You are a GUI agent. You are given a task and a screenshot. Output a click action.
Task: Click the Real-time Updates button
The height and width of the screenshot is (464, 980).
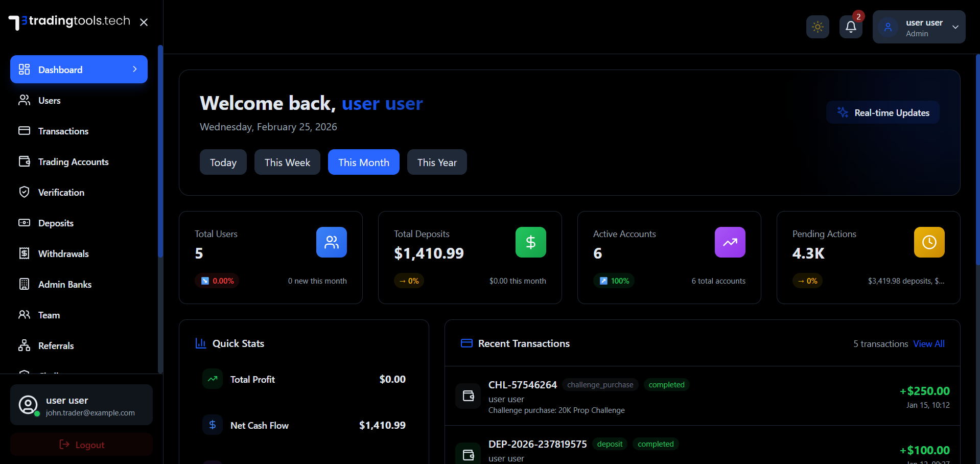[x=883, y=112]
